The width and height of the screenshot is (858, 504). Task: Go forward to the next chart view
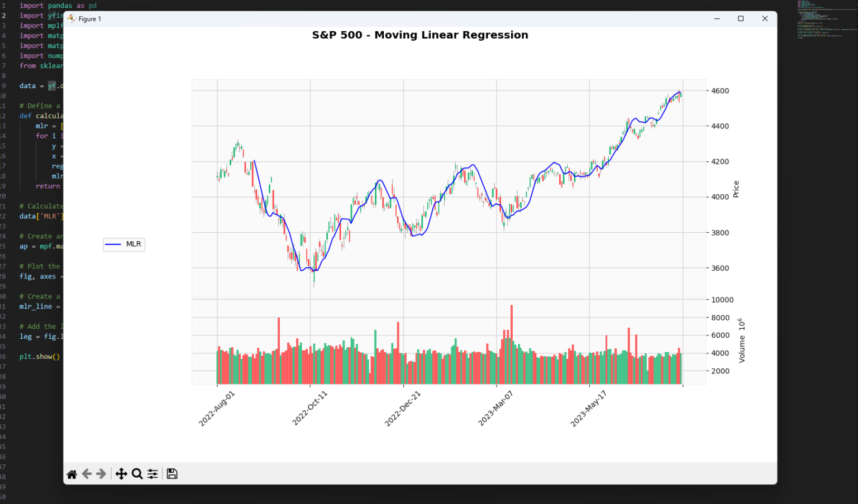pyautogui.click(x=102, y=473)
